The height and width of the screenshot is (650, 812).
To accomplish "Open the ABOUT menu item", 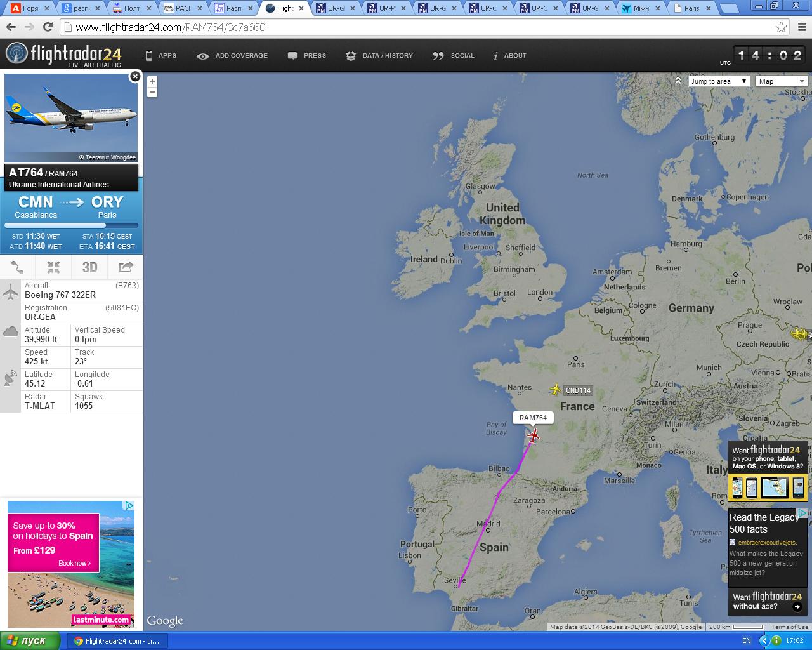I will [x=510, y=56].
